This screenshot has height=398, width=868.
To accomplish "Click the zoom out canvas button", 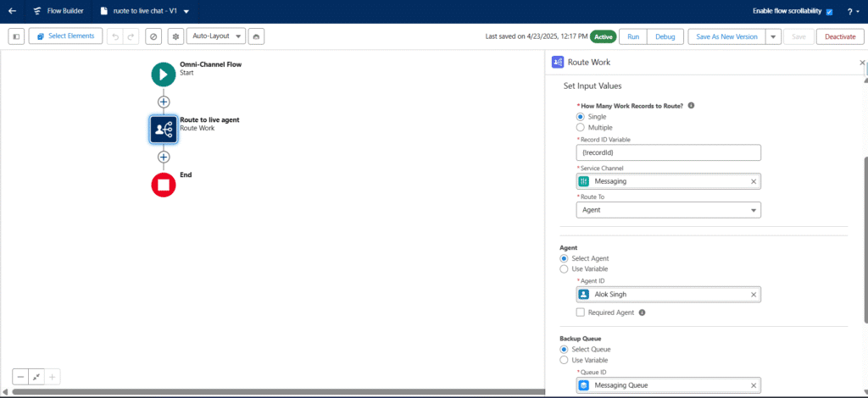I will click(x=20, y=377).
